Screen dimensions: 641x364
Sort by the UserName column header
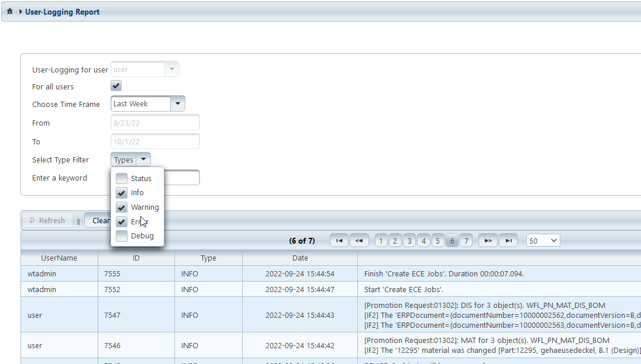pos(59,258)
